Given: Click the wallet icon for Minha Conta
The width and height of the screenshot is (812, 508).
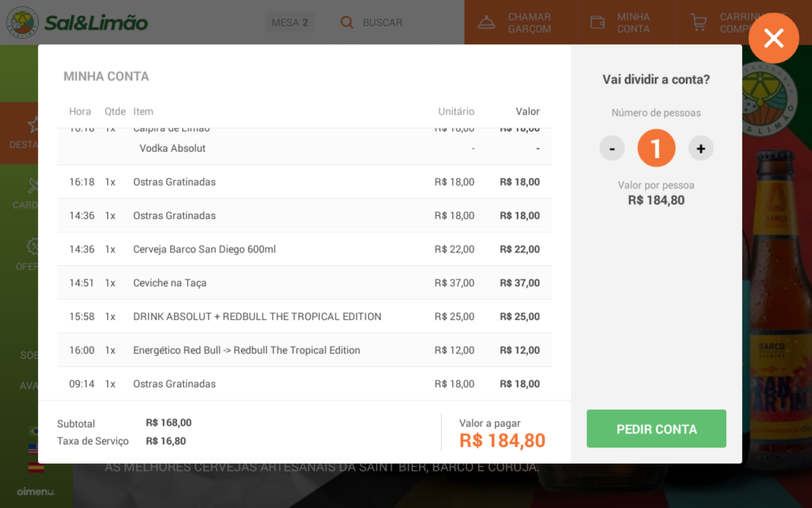Looking at the screenshot, I should point(598,22).
